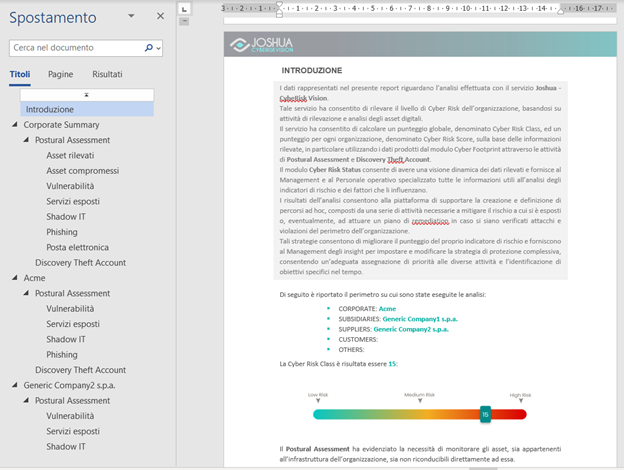Image resolution: width=624 pixels, height=470 pixels.
Task: Select the Introduzione heading
Action: (87, 109)
